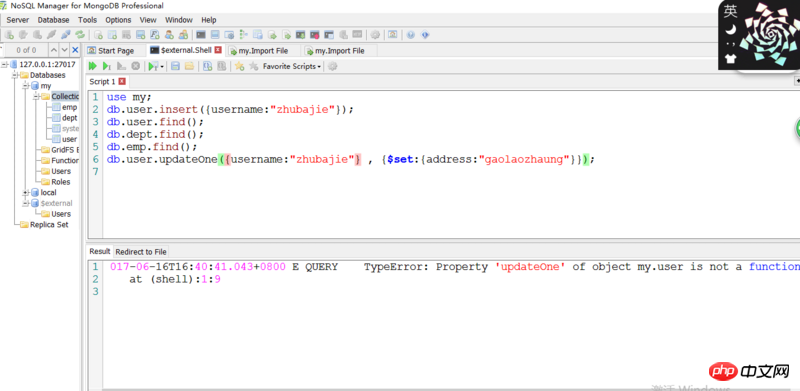Open the Window menu
Image resolution: width=800 pixels, height=391 pixels.
click(x=179, y=20)
